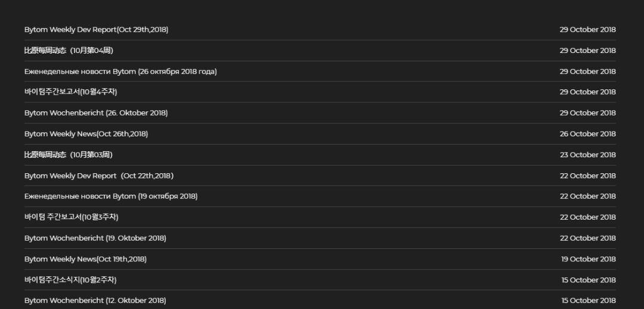Open Bytom Weekly Dev Report (Oct 29th, 2018)
644x309 pixels.
point(96,30)
